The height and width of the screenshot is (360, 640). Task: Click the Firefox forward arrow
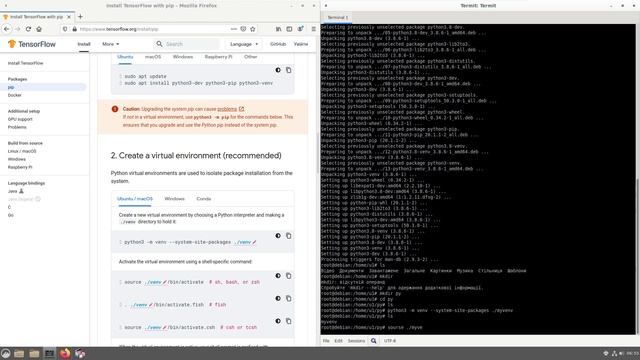pyautogui.click(x=18, y=29)
